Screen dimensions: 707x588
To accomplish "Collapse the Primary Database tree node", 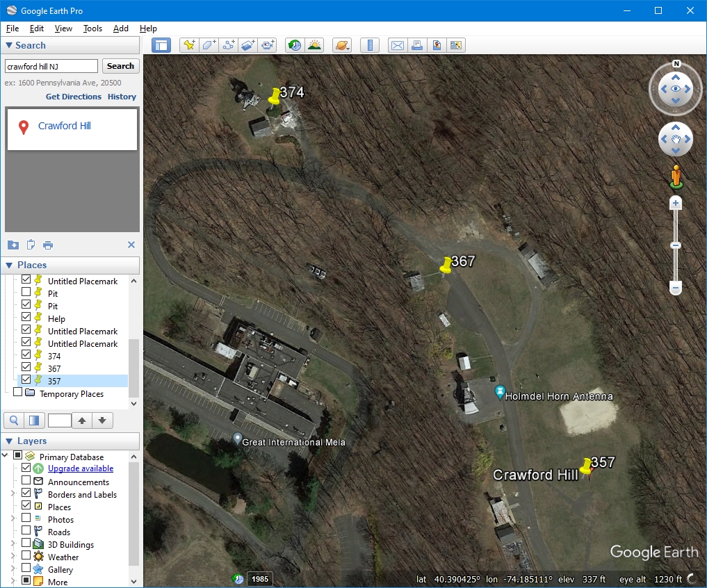I will click(x=5, y=455).
